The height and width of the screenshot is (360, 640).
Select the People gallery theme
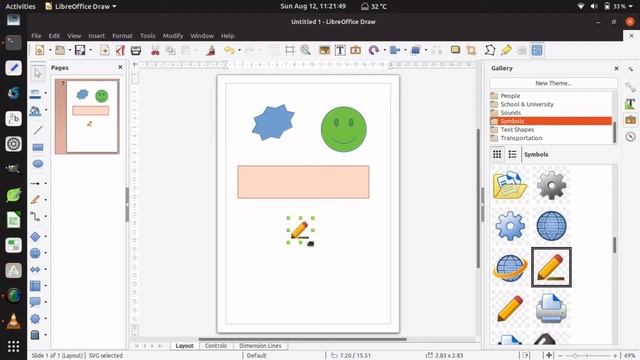point(551,96)
